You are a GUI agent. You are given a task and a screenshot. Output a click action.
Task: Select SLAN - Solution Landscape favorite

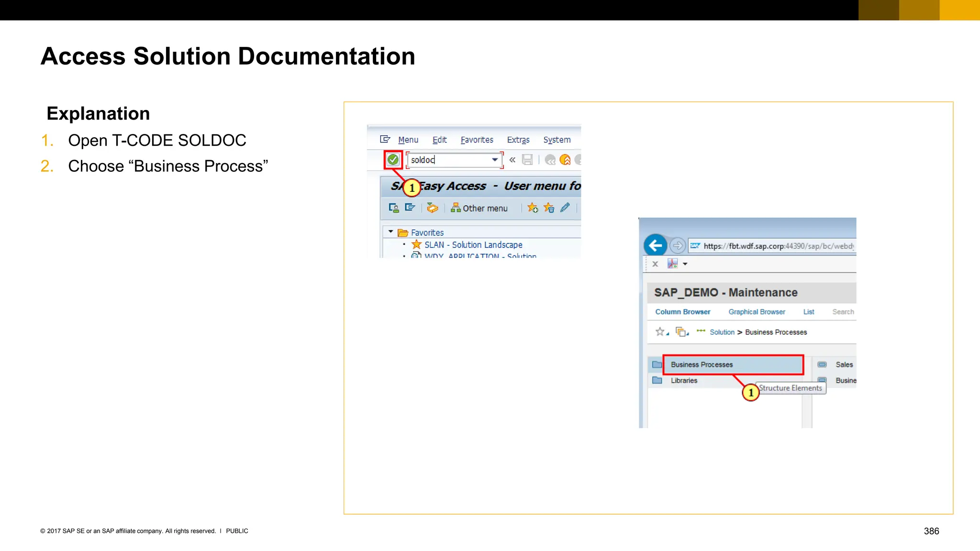click(473, 245)
